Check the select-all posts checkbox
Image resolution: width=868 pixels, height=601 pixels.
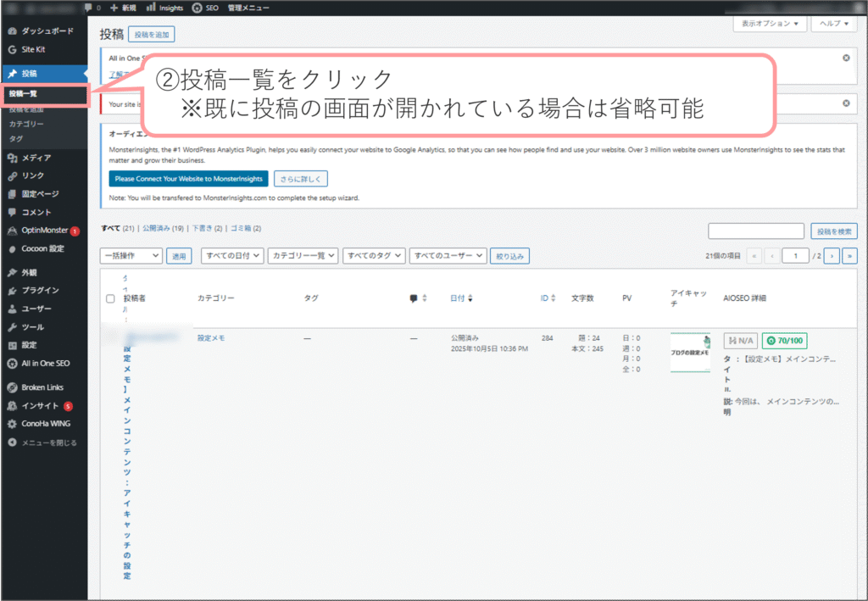tap(110, 298)
